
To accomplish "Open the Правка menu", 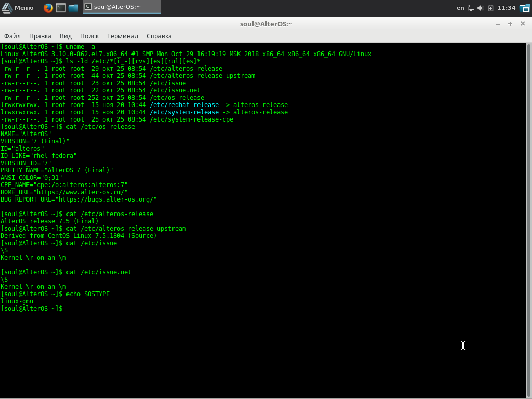I will coord(40,36).
